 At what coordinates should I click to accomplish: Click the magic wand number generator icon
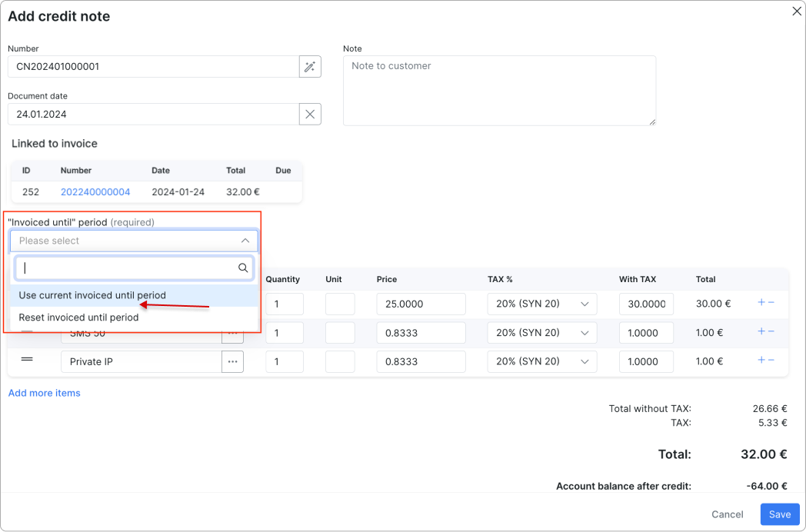point(310,67)
